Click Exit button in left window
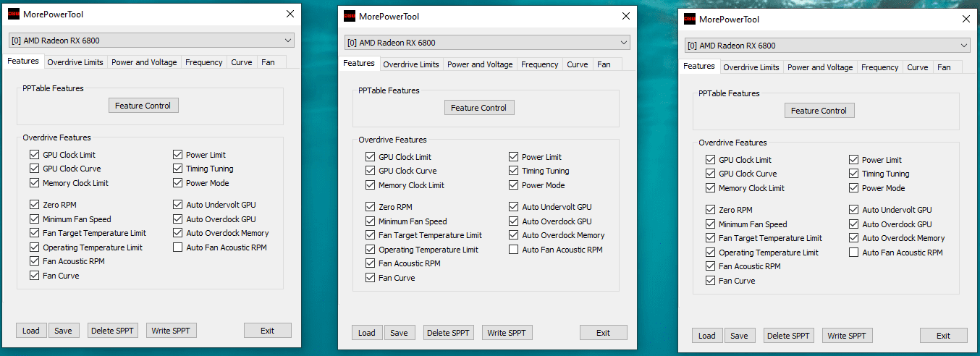 (x=268, y=331)
